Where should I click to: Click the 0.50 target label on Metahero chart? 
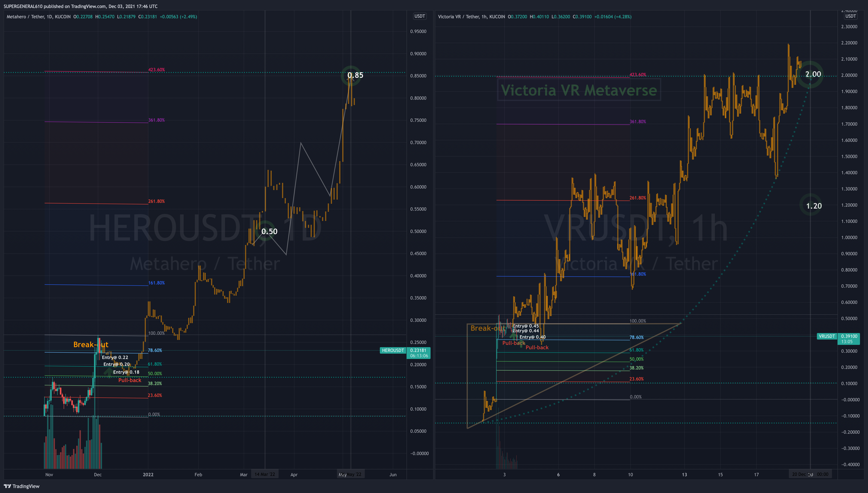click(x=269, y=231)
